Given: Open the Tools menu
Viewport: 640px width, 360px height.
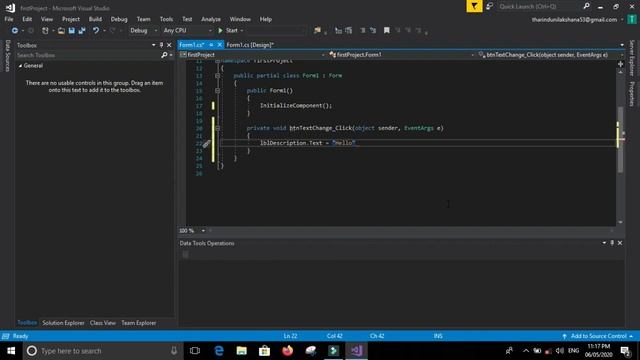Looking at the screenshot, I should point(166,19).
